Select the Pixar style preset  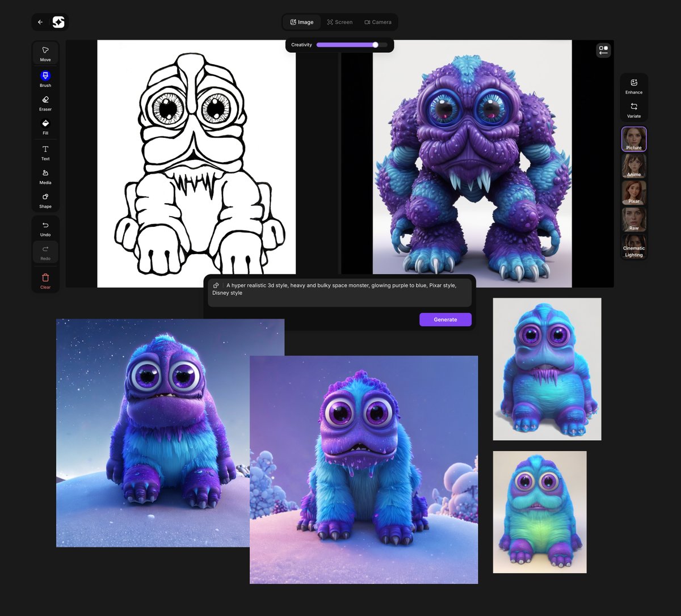coord(633,193)
